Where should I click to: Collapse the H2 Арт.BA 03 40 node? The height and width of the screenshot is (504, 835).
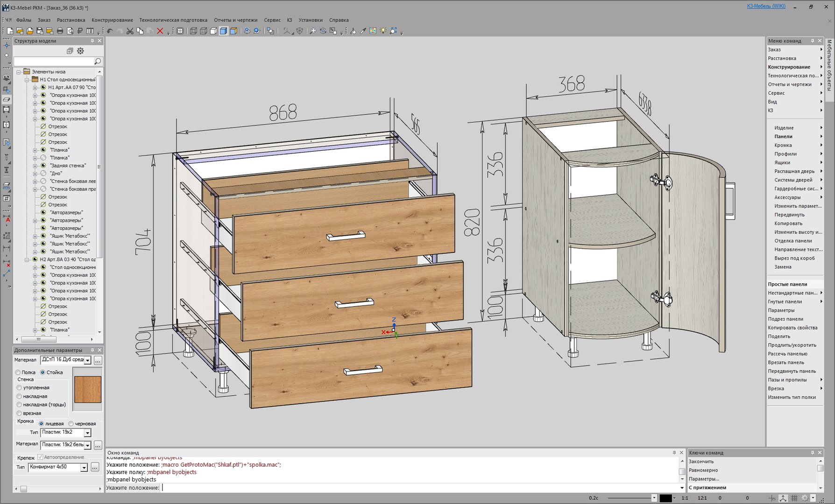27,259
